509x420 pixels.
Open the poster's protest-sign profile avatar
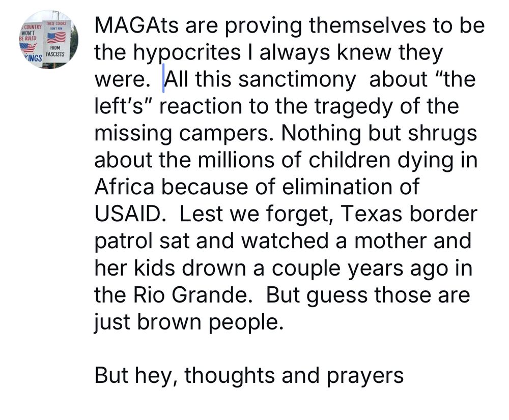49,39
